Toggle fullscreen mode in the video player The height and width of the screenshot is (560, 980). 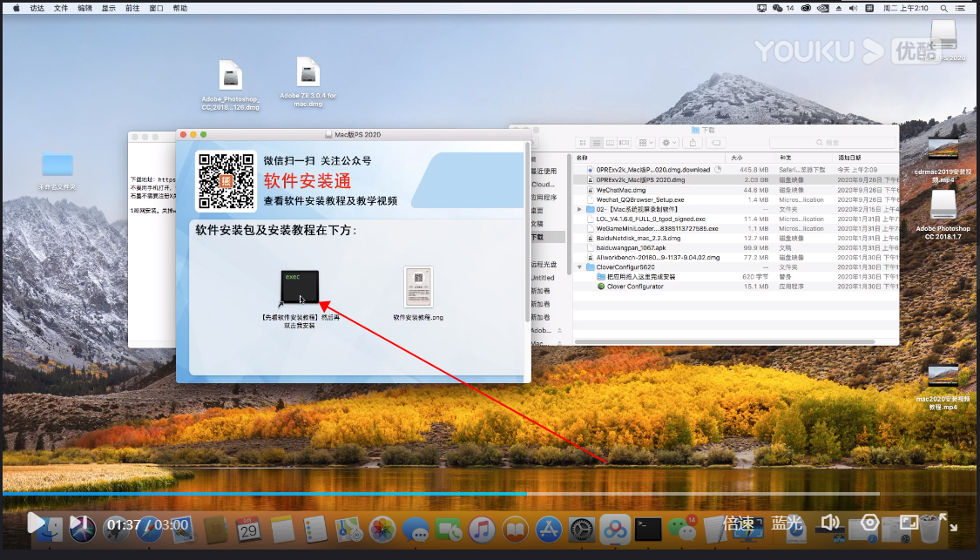[x=909, y=523]
